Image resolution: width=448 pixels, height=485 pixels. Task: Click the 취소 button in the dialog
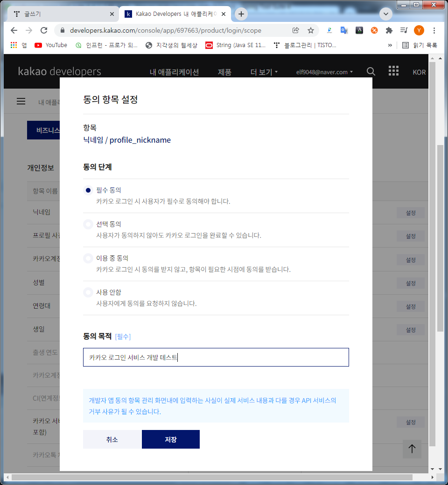[112, 439]
